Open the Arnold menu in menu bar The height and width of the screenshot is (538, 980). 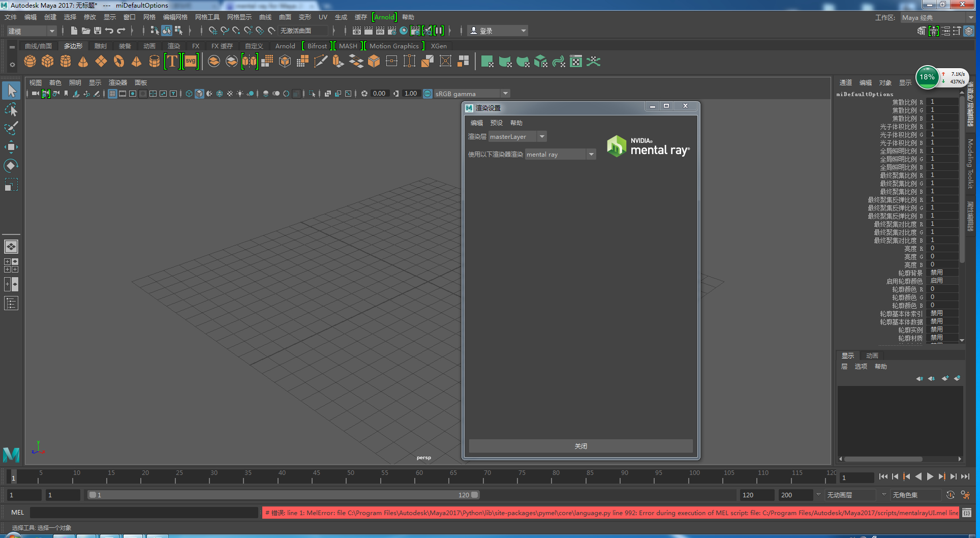pyautogui.click(x=384, y=17)
